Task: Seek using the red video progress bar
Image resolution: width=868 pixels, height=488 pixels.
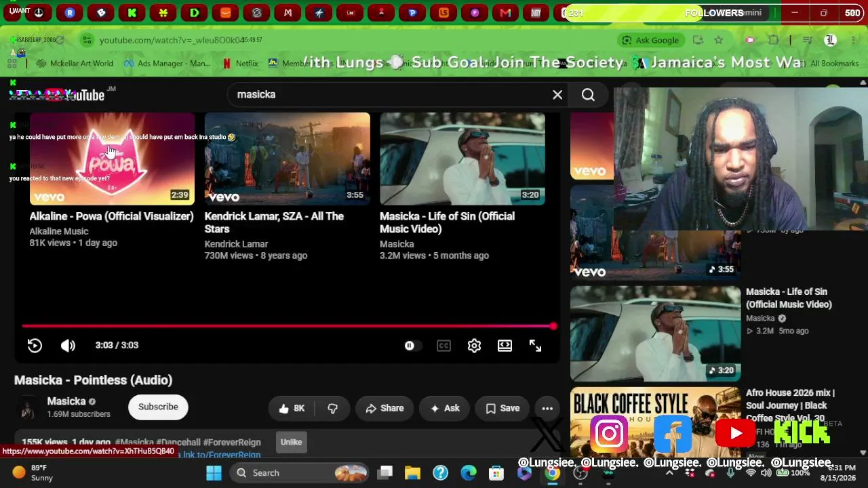Action: 288,327
